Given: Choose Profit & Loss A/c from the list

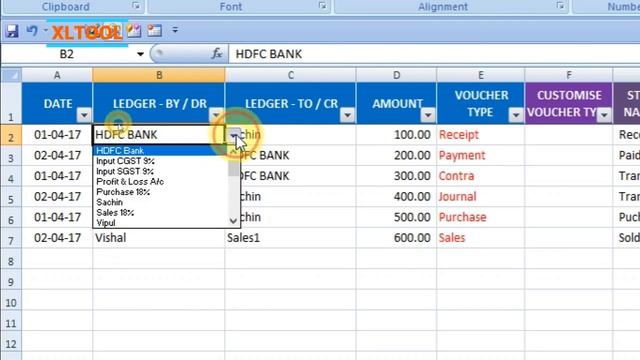Looking at the screenshot, I should tap(160, 182).
